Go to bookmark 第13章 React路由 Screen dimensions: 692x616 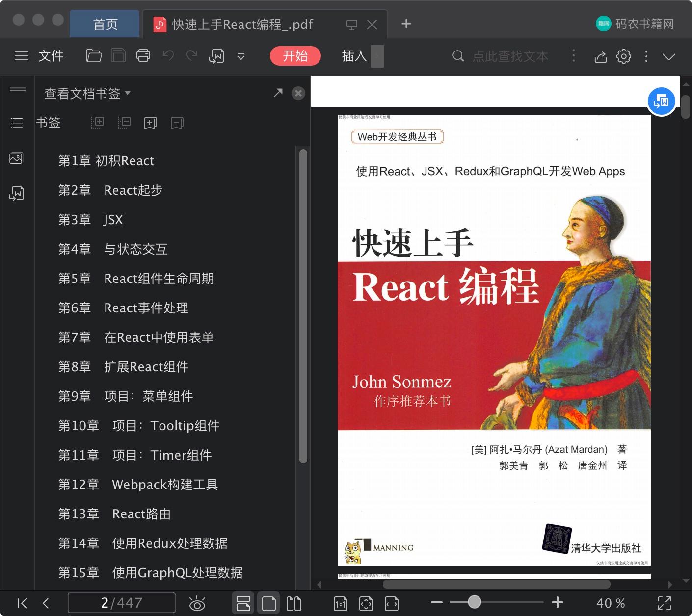(x=114, y=514)
